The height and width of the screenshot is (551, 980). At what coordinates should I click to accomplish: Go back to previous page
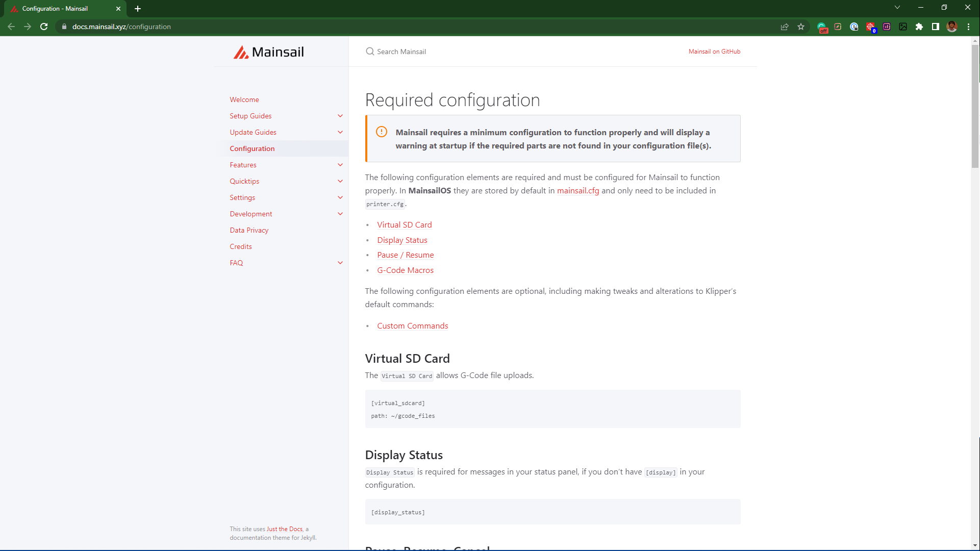11,27
